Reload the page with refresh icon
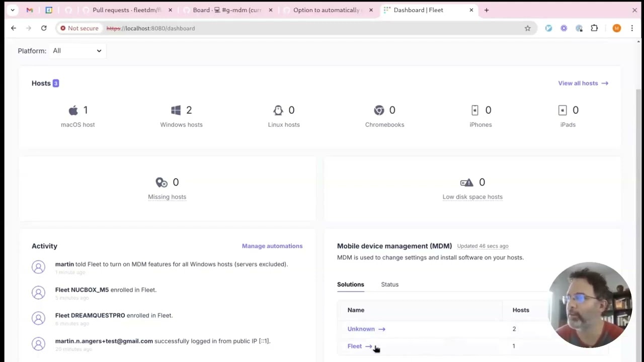This screenshot has width=644, height=362. tap(44, 28)
